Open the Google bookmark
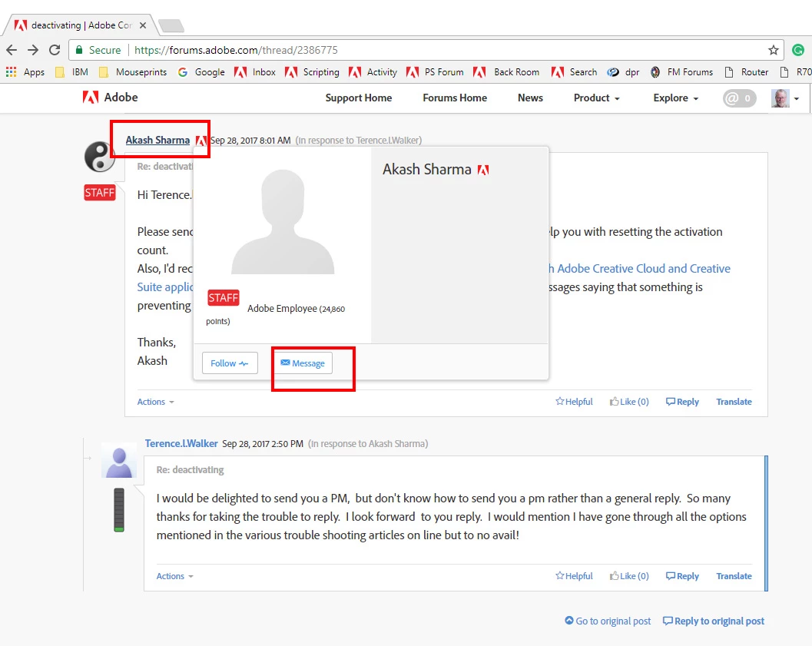This screenshot has width=812, height=646. [x=201, y=72]
